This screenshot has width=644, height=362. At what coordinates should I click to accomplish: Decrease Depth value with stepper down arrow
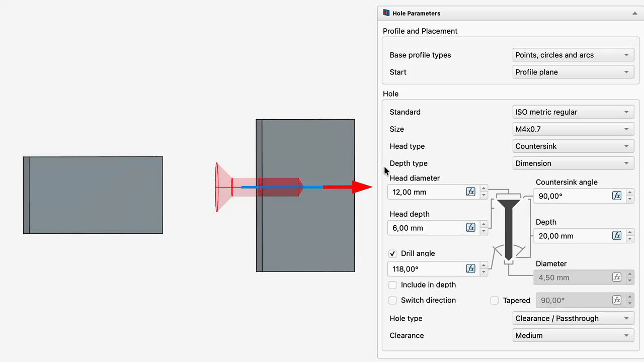629,239
